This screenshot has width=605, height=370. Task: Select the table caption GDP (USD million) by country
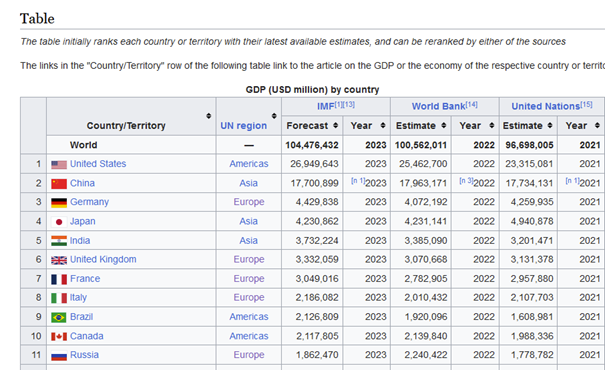(312, 90)
